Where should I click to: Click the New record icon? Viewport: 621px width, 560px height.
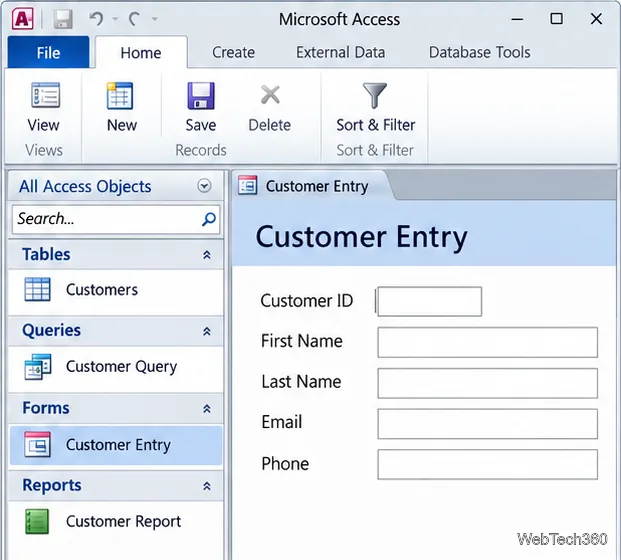120,95
